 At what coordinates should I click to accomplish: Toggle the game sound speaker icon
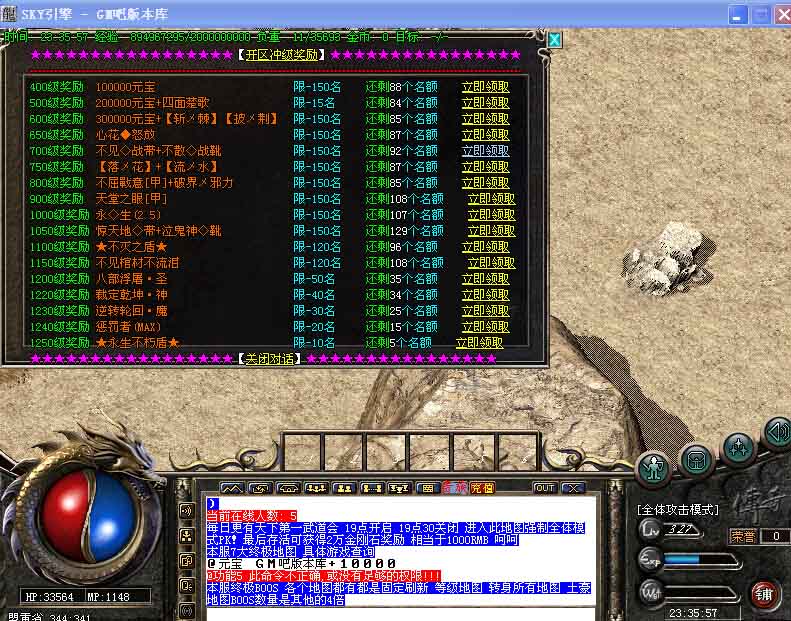[777, 432]
